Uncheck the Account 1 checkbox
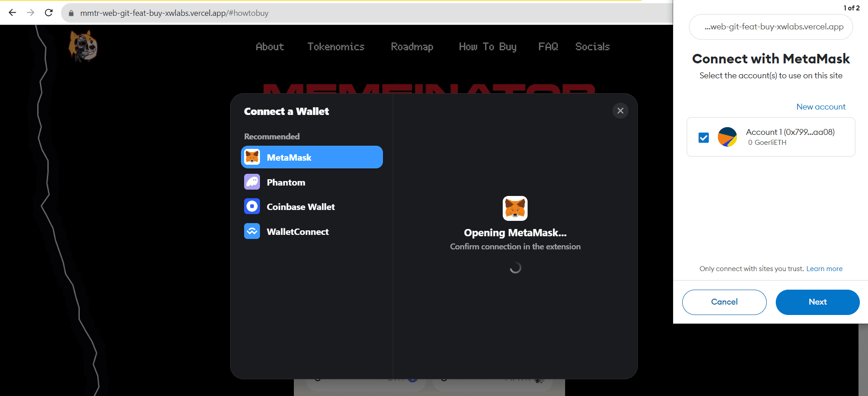The height and width of the screenshot is (396, 868). tap(703, 138)
